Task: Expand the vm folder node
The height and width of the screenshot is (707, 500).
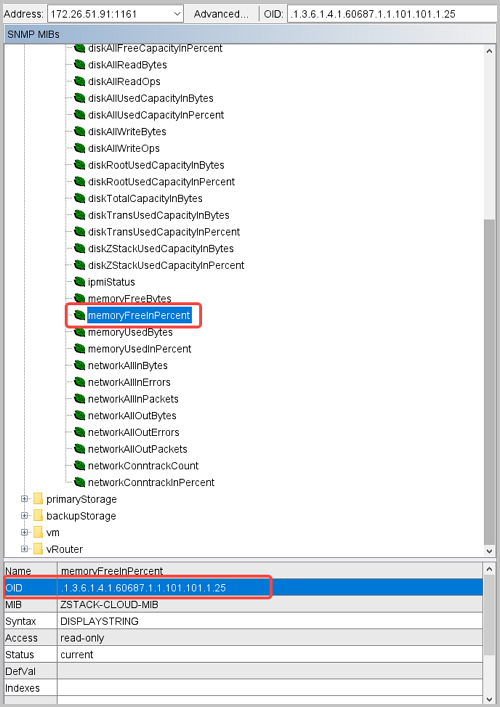Action: (x=24, y=532)
